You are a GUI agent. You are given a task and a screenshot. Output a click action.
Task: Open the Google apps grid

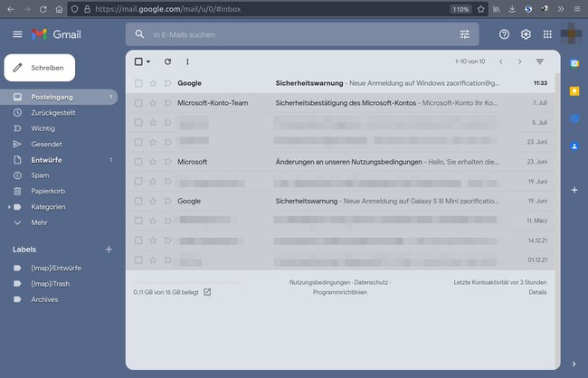click(547, 34)
